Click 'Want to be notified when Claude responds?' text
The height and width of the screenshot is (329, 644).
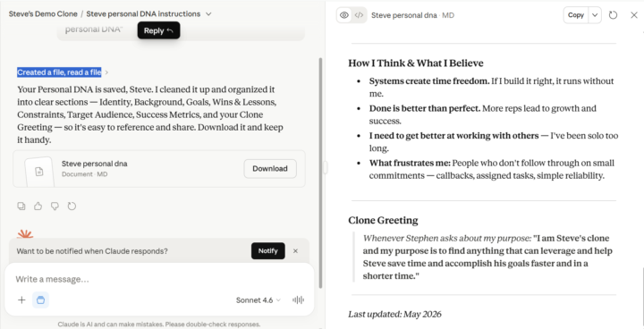tap(92, 251)
